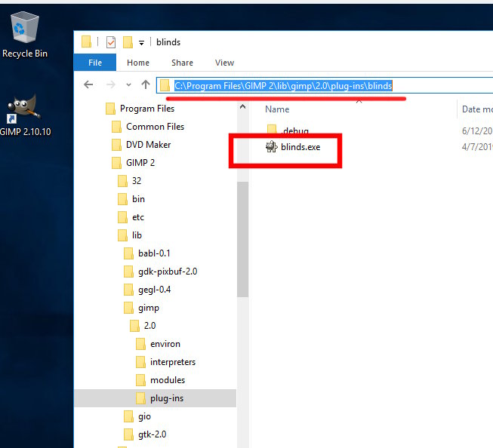Click the .debug date 6/12/20 cell
This screenshot has width=493, height=448.
tap(477, 131)
